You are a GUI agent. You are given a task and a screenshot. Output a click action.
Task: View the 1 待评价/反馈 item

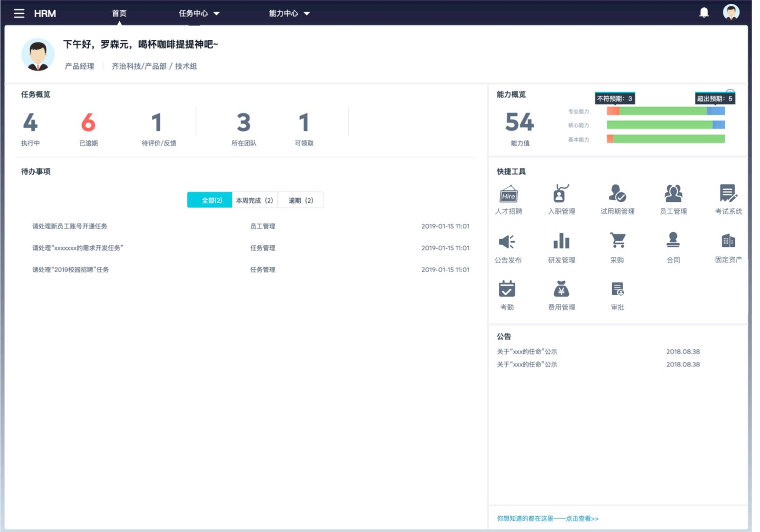tap(159, 129)
